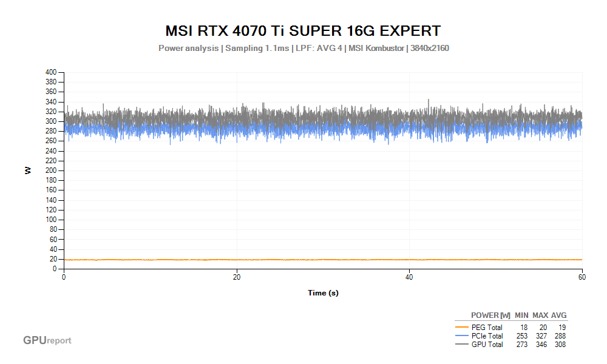
Task: Click the "20" tick label on the y-axis
Action: click(53, 259)
